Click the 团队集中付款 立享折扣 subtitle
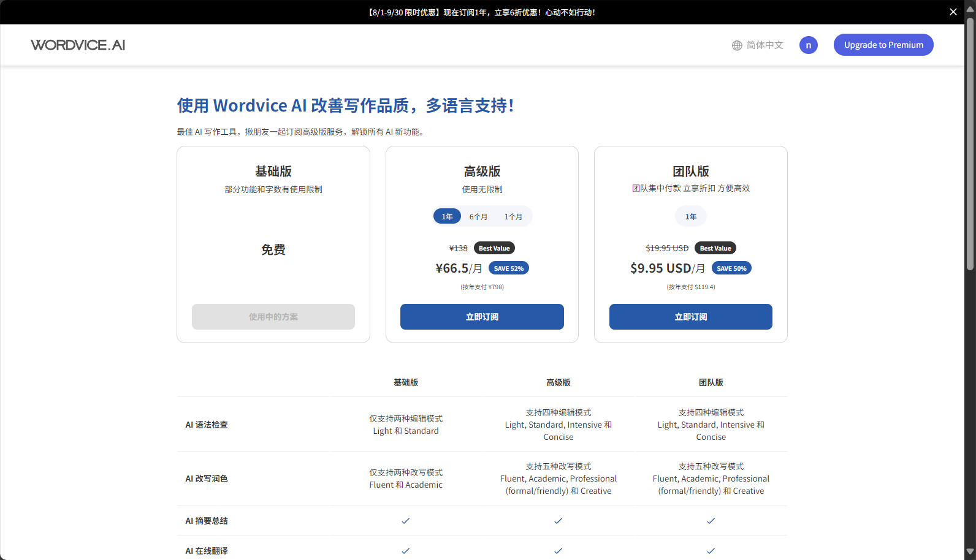The height and width of the screenshot is (560, 976). [691, 188]
